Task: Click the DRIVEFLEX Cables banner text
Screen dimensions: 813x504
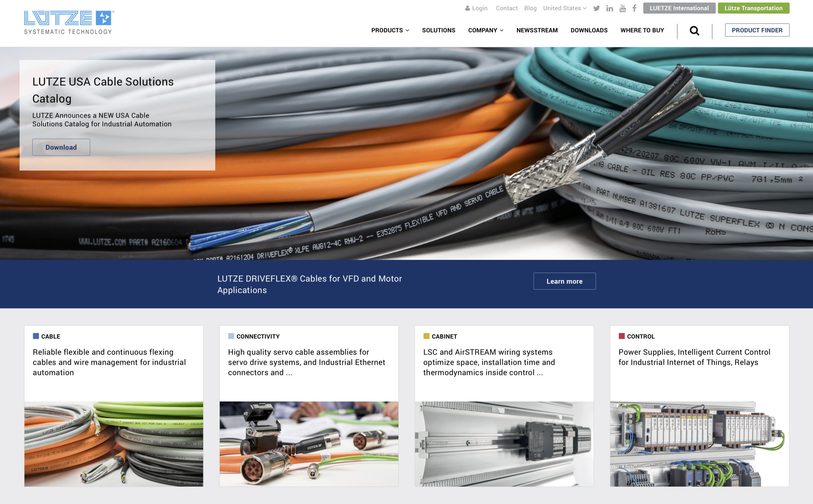Action: [309, 284]
